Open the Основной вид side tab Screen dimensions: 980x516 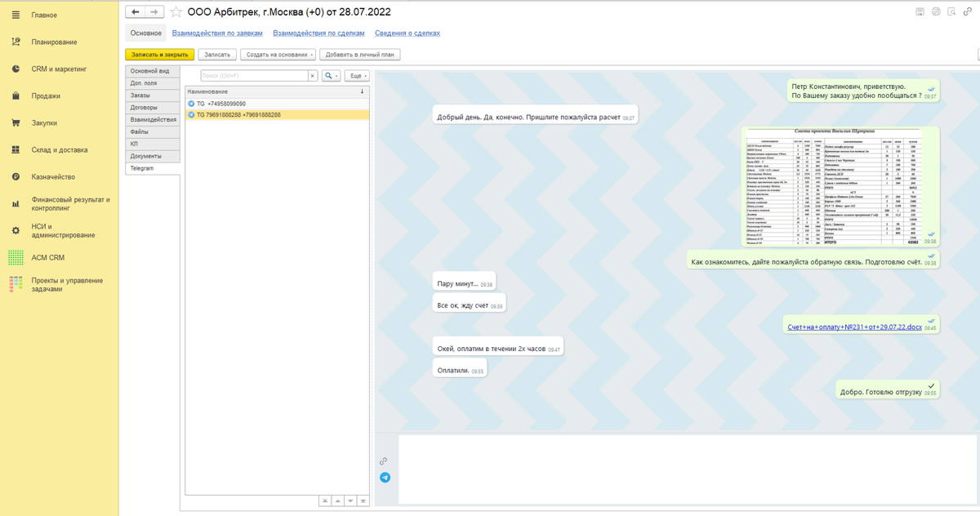(x=153, y=71)
